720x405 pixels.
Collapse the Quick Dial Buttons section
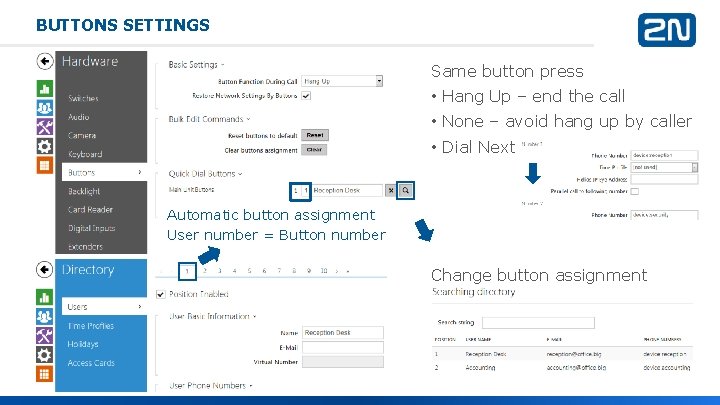pyautogui.click(x=205, y=174)
